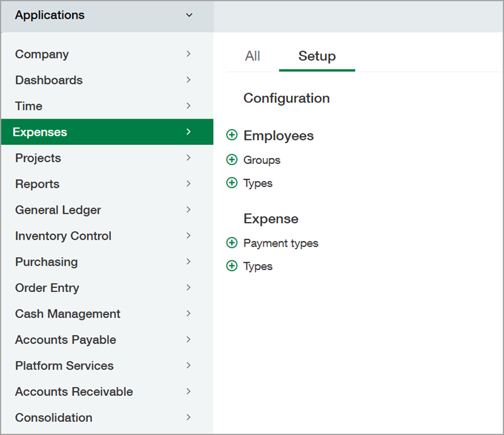The image size is (504, 435).
Task: Expand the Projects submenu arrow
Action: [188, 158]
